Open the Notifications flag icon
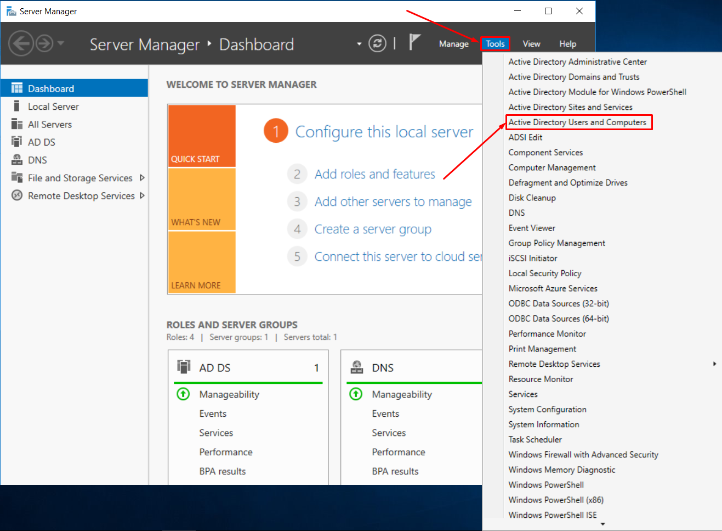722x531 pixels. (414, 42)
